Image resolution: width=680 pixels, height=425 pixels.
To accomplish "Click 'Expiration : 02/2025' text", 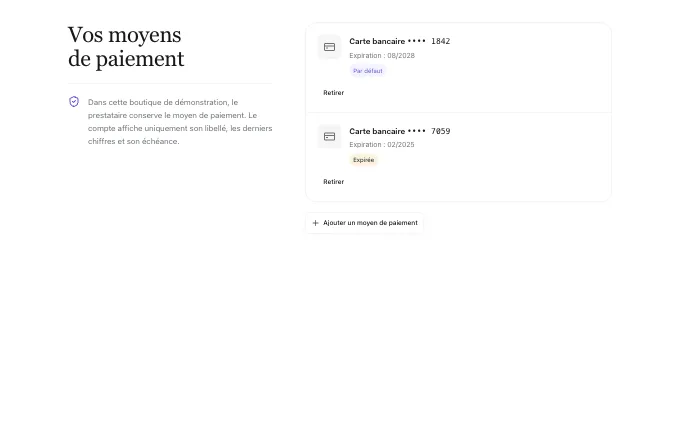I will (x=382, y=144).
